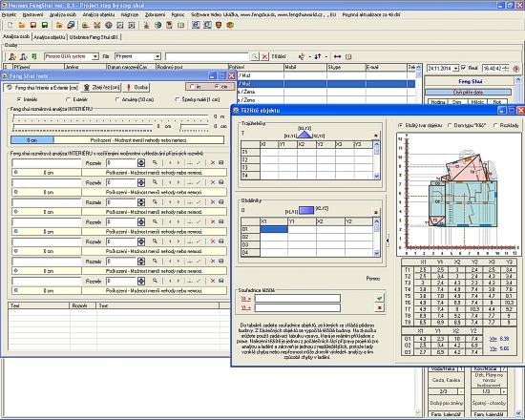
Task: Switch to the Učebnice Feng Shui tab
Action: (x=94, y=37)
